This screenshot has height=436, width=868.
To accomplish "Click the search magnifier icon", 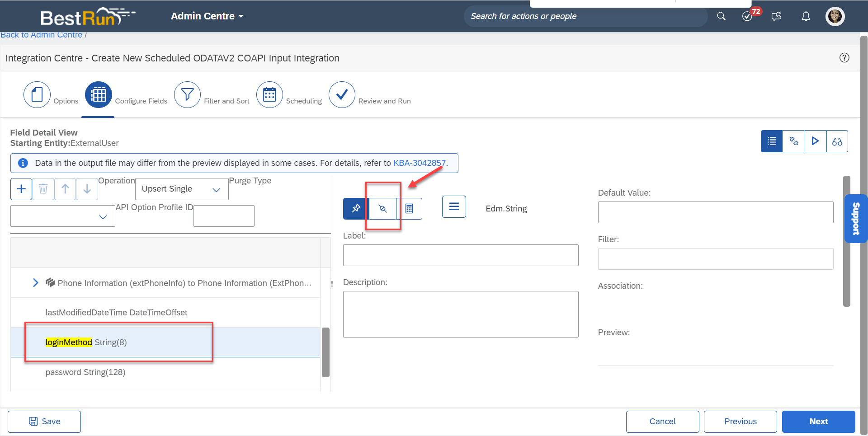I will (721, 16).
